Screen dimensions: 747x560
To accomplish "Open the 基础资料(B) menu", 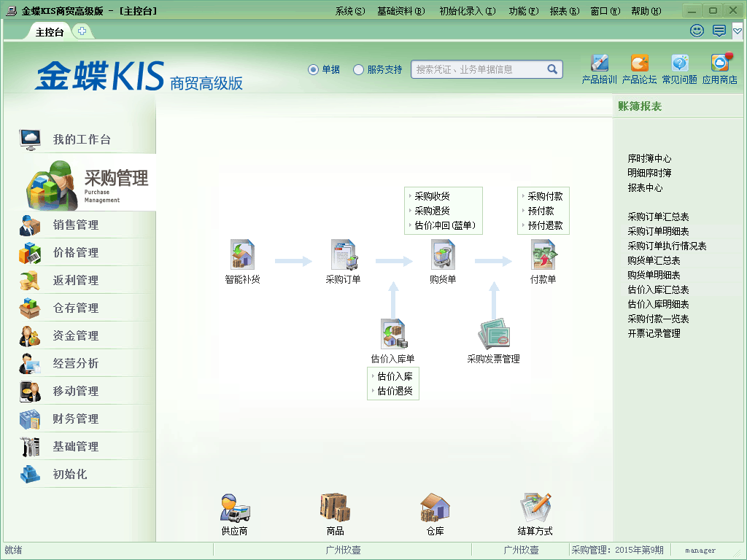I will 400,11.
